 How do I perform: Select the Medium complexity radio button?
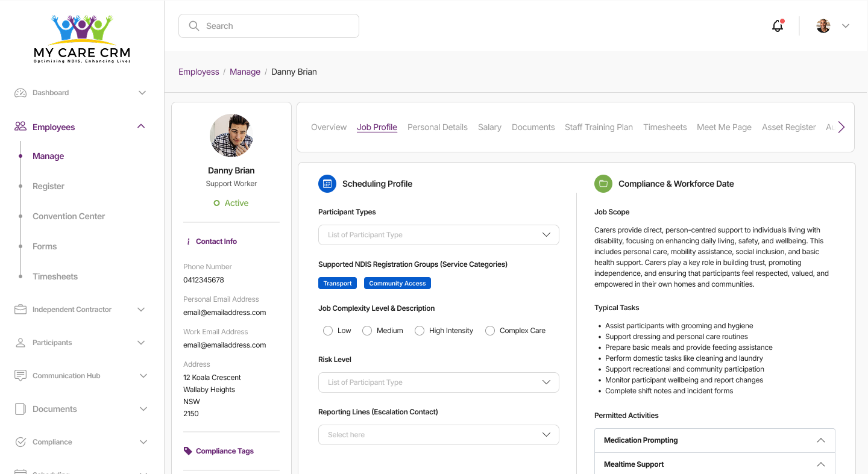367,331
